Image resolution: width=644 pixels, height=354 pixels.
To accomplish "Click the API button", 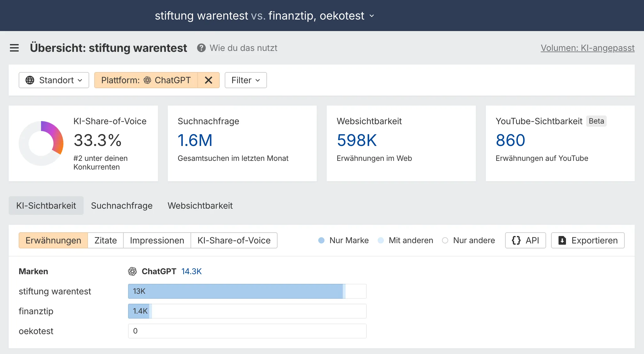I will pyautogui.click(x=526, y=240).
